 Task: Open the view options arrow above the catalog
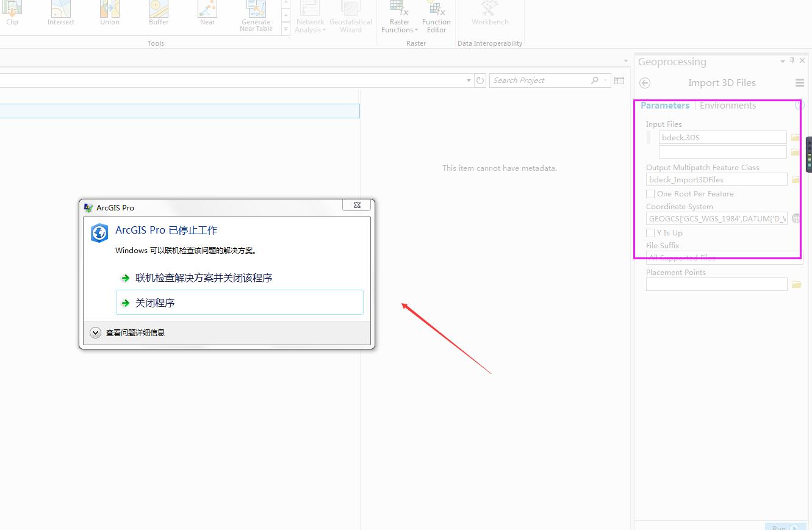[625, 61]
